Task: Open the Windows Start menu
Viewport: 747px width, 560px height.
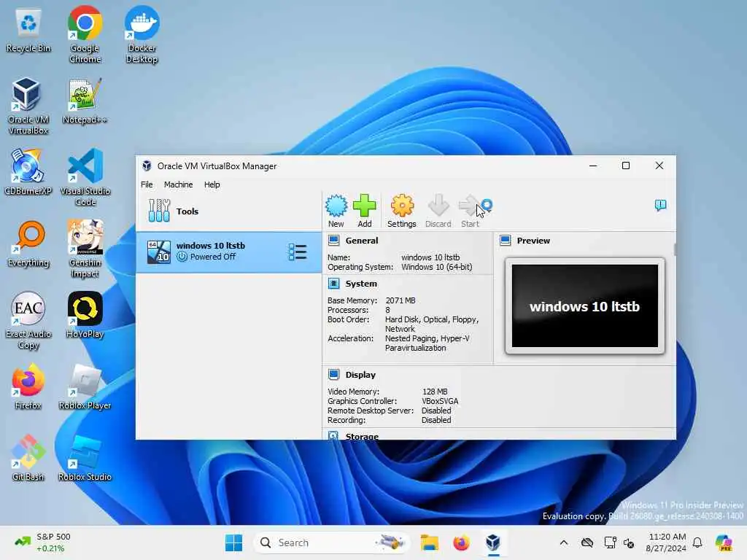Action: click(233, 542)
